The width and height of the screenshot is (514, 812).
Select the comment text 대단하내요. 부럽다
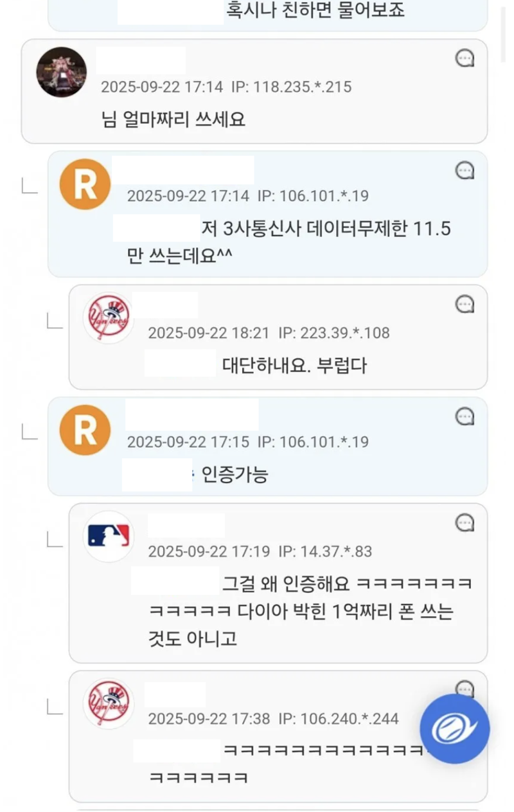[295, 366]
